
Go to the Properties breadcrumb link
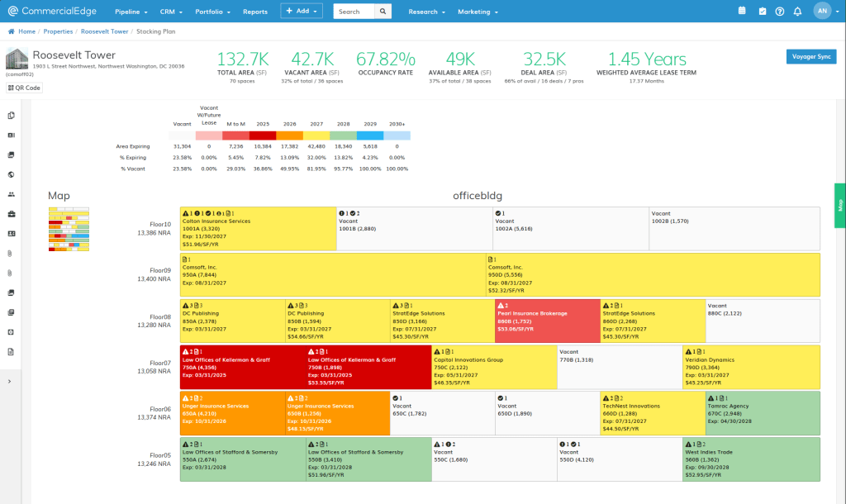59,31
